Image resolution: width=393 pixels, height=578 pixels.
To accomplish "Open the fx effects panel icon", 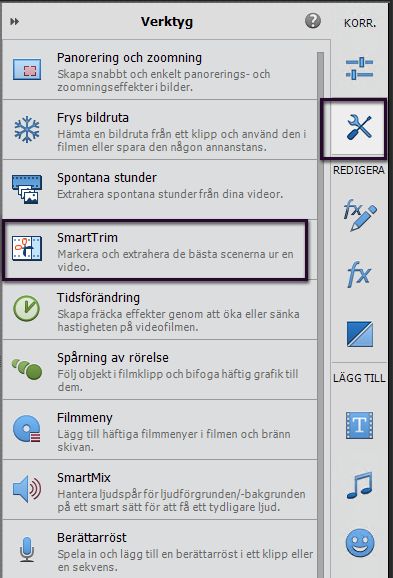I will point(359,274).
